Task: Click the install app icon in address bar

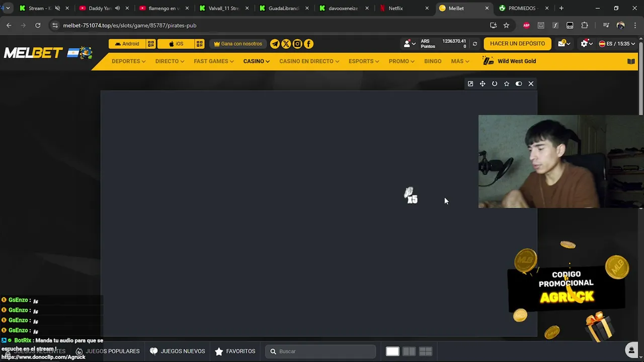Action: coord(493,25)
